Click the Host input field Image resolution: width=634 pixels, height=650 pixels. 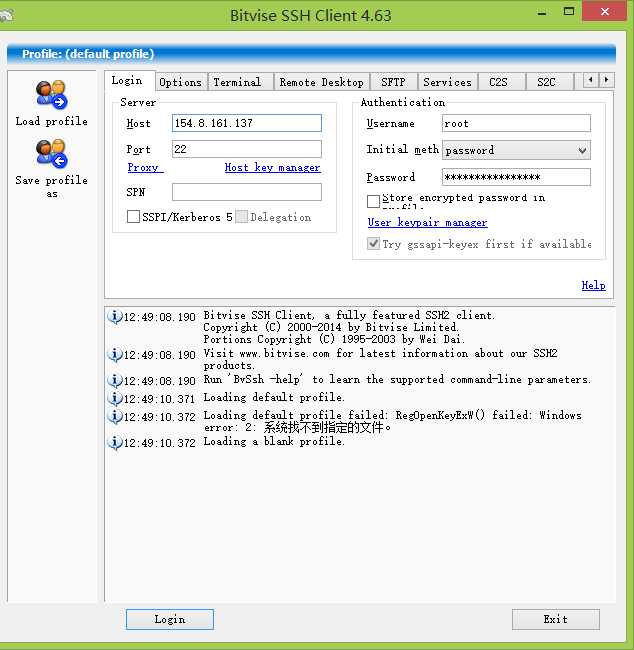click(x=247, y=123)
